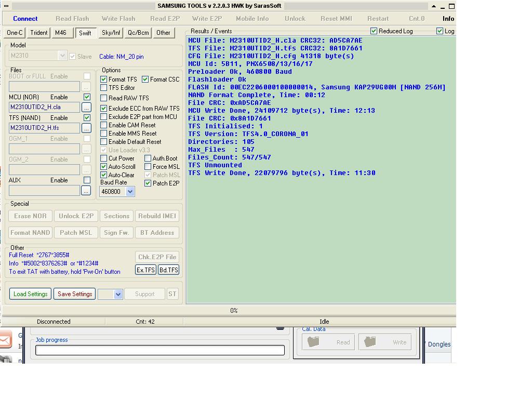Click 'TFS Write Done' log line

282,173
